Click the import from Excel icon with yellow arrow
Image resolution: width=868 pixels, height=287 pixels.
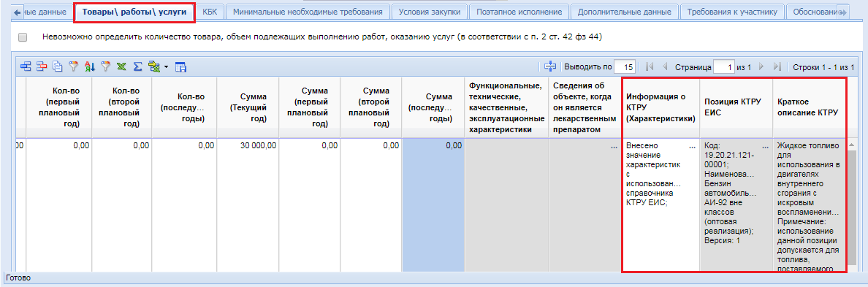pyautogui.click(x=154, y=67)
